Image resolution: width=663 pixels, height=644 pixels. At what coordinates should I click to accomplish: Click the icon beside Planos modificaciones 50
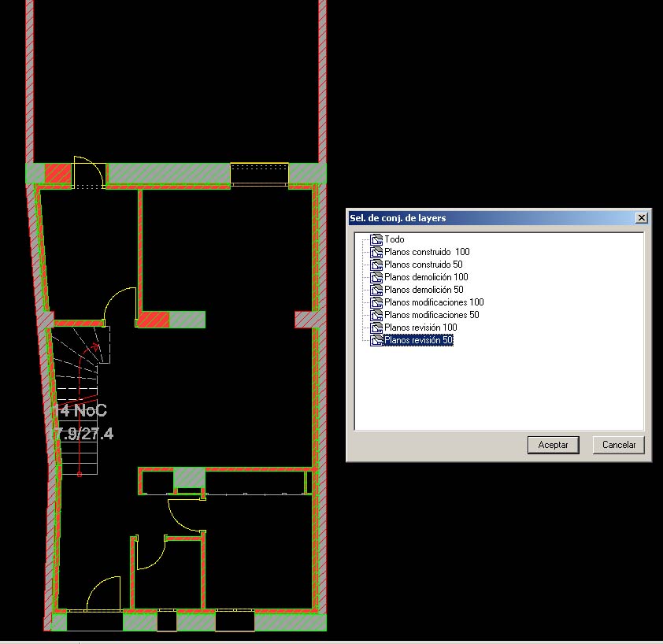coord(376,316)
